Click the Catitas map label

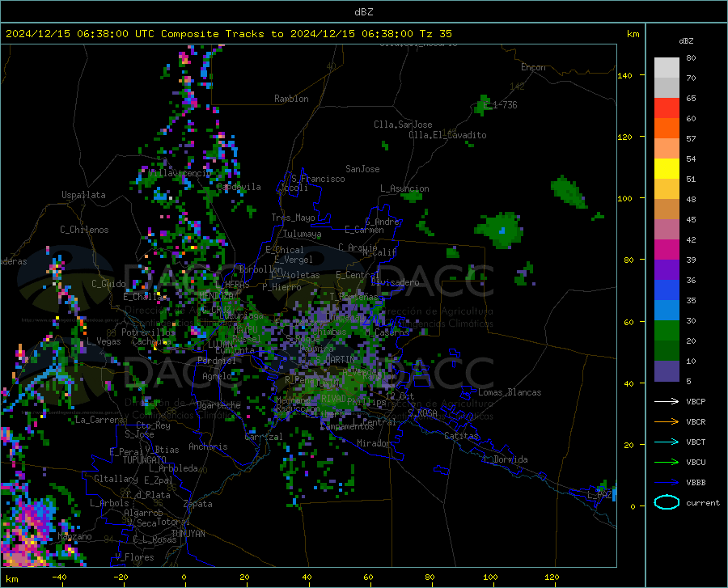[462, 436]
